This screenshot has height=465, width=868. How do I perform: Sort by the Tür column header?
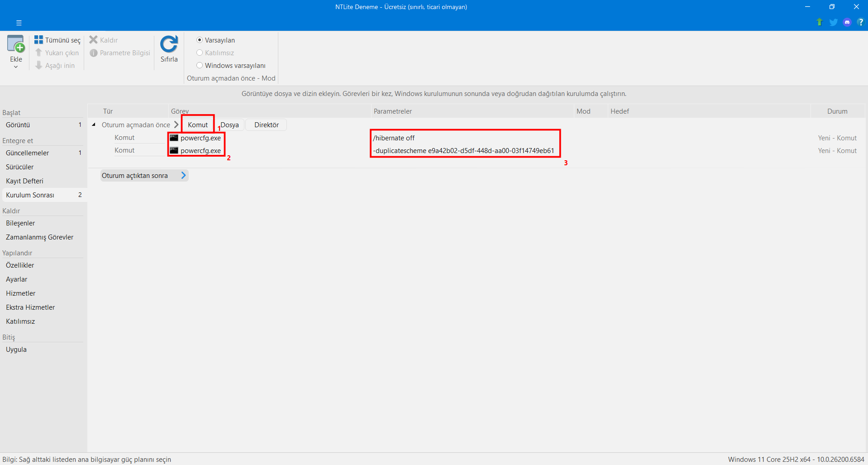point(128,111)
